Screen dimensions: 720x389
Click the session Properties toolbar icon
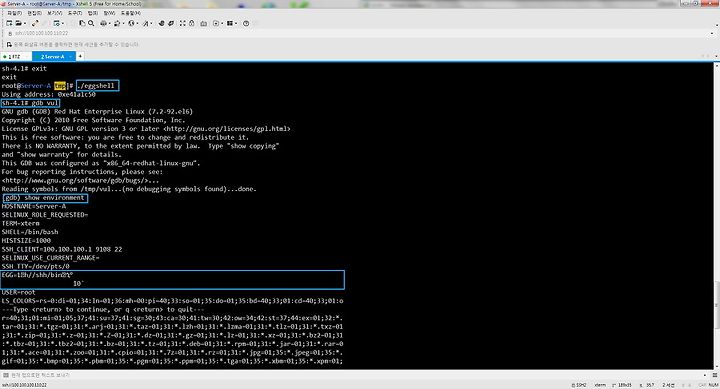57,23
